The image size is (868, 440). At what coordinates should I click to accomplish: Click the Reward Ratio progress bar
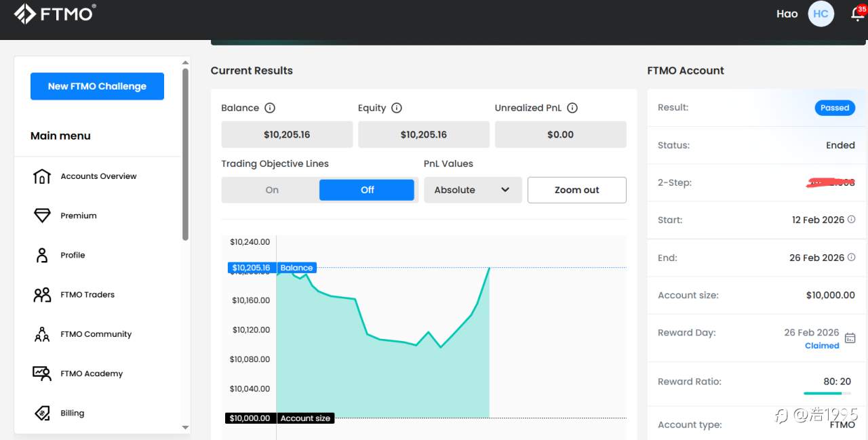pos(827,393)
